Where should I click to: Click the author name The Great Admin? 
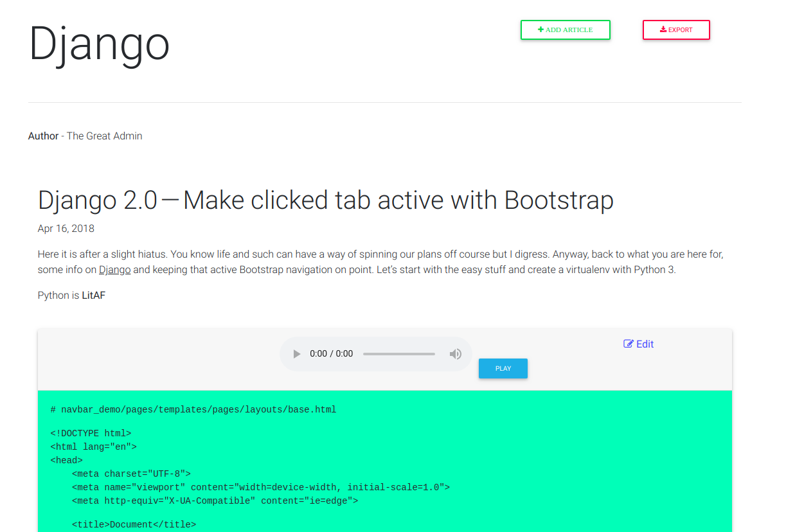pyautogui.click(x=105, y=136)
